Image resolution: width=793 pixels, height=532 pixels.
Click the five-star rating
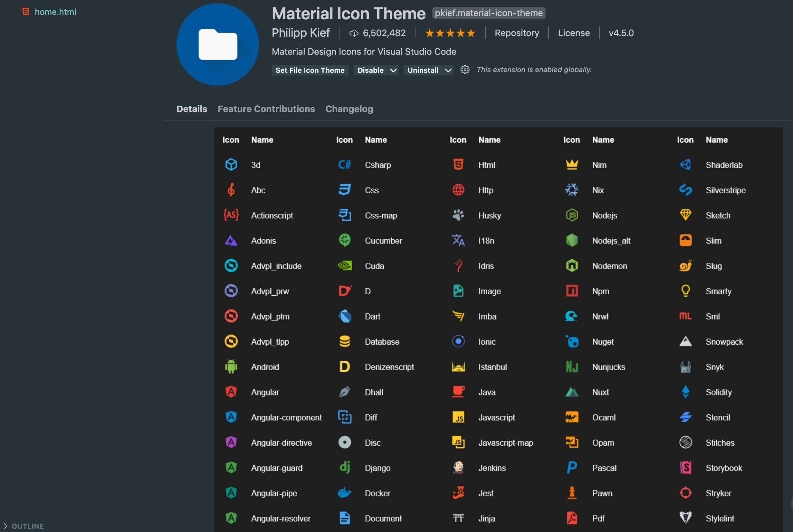click(450, 33)
